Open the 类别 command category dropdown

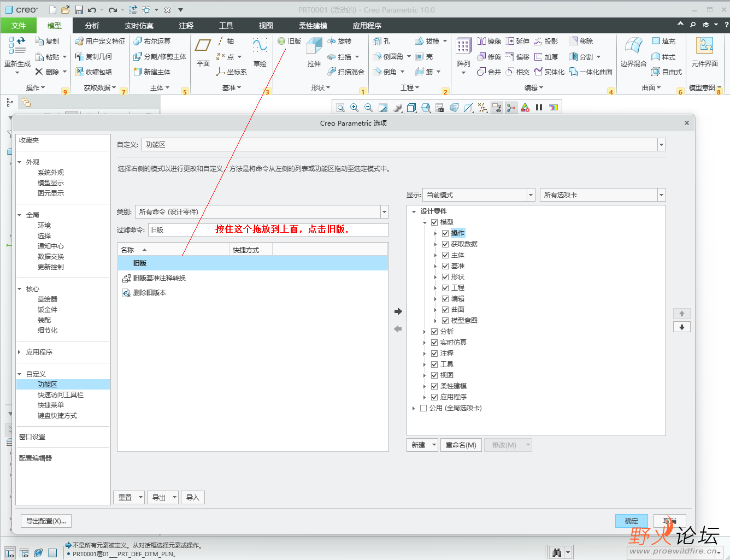(385, 212)
